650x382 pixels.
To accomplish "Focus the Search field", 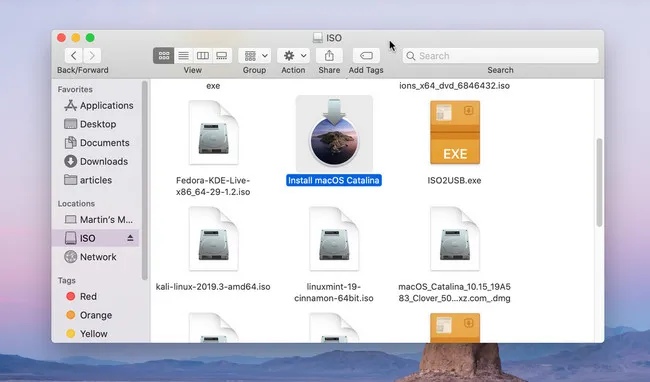I will click(x=500, y=56).
